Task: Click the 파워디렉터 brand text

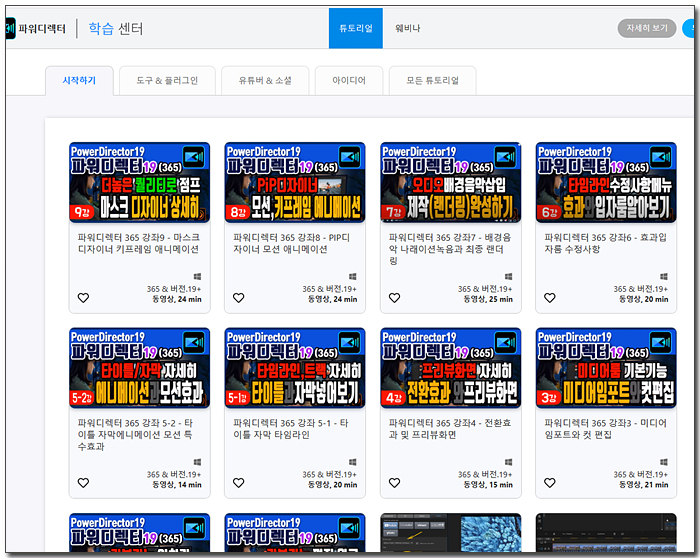Action: pos(42,29)
